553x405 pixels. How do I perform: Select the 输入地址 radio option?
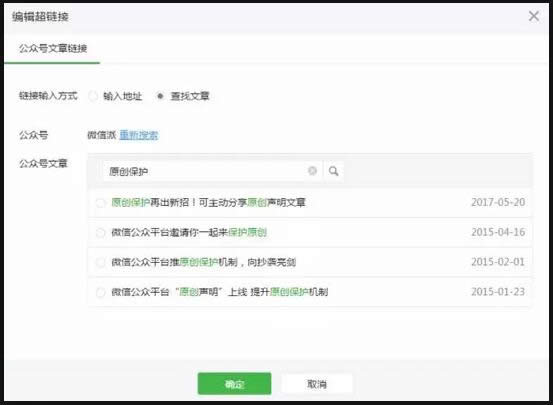tap(93, 96)
